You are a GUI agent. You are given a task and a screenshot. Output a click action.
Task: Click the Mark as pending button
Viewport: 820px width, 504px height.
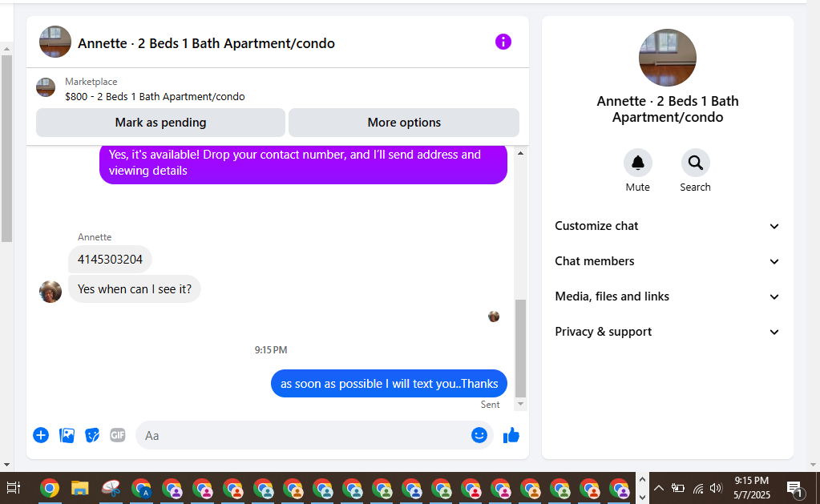point(160,123)
